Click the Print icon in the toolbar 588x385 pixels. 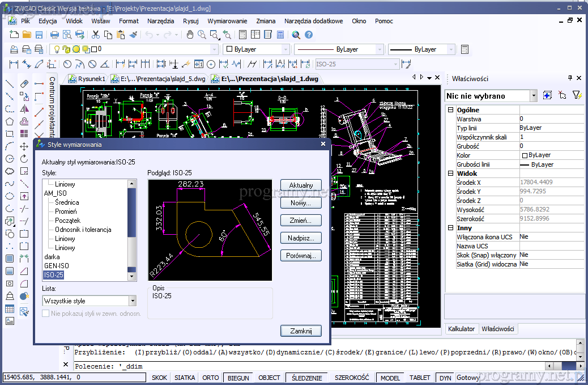(x=55, y=35)
